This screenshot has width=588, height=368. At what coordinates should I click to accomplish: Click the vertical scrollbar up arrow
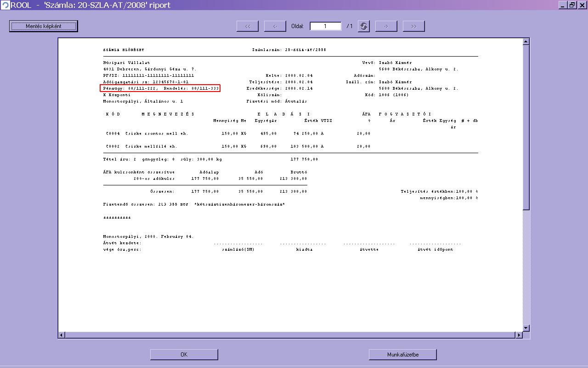click(x=526, y=42)
